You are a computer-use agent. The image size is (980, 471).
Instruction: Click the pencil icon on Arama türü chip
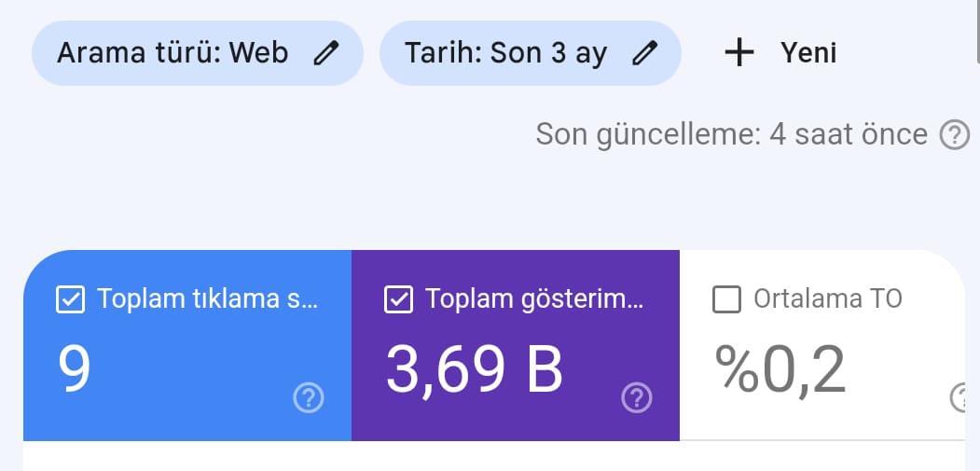325,53
